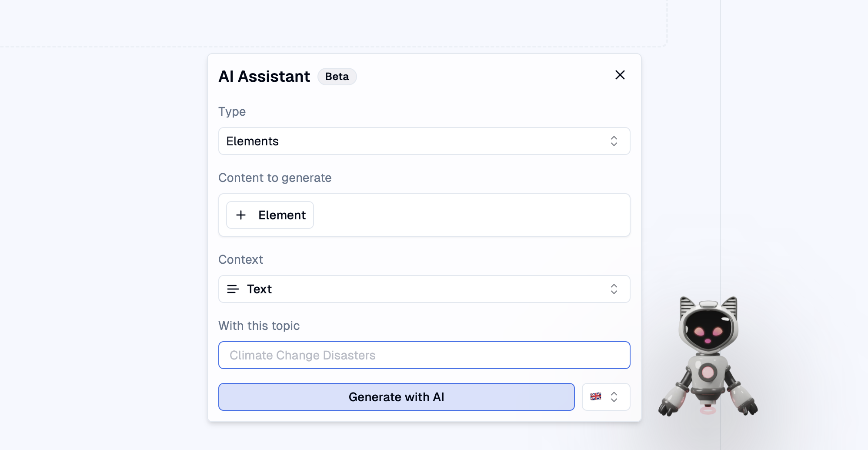
Task: Click the Content to generate box area
Action: pos(424,215)
